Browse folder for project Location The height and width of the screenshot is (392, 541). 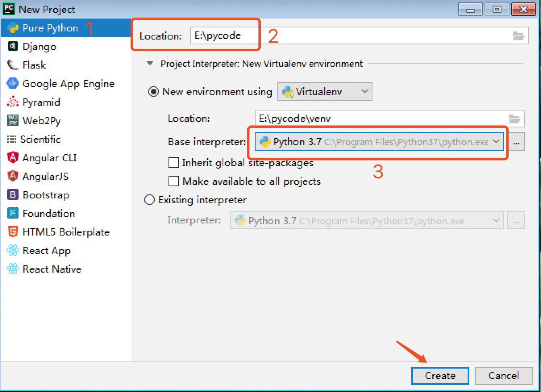pyautogui.click(x=518, y=36)
